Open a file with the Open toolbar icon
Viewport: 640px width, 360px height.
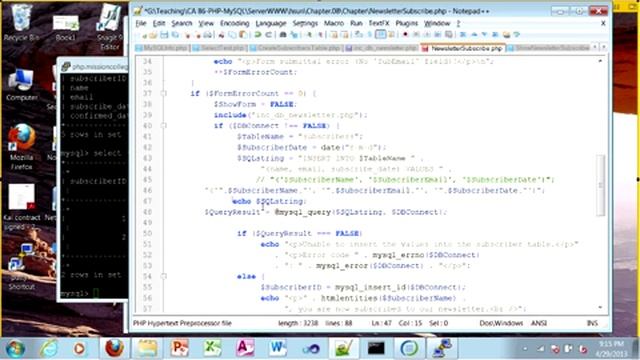(x=153, y=35)
